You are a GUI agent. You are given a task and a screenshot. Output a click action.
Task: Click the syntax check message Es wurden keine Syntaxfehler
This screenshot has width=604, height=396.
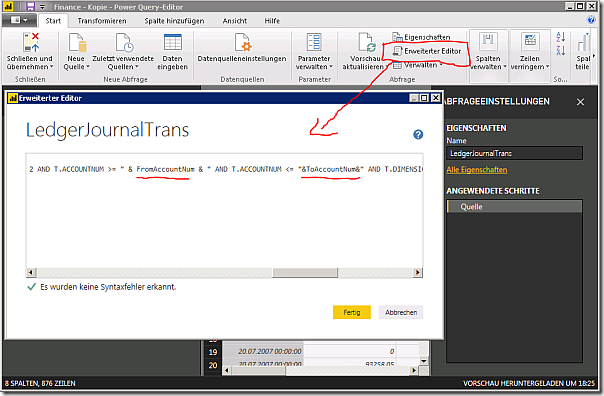[108, 287]
